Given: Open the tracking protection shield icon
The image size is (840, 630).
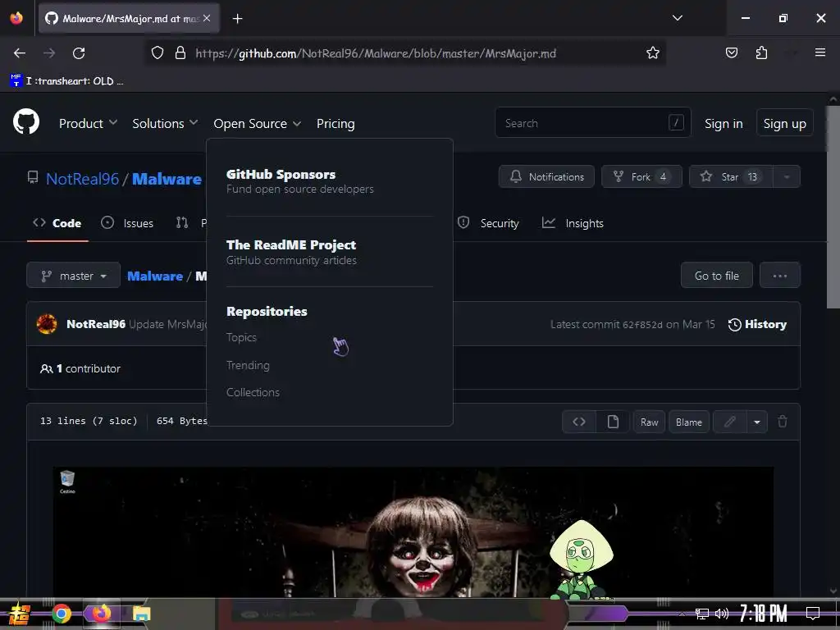Looking at the screenshot, I should [x=157, y=53].
